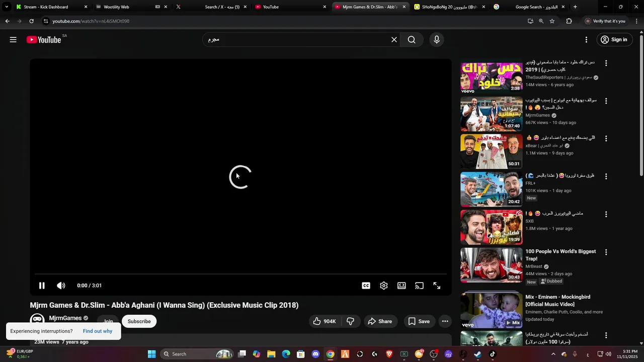Image resolution: width=644 pixels, height=362 pixels.
Task: Save video to a playlist
Action: click(419, 321)
